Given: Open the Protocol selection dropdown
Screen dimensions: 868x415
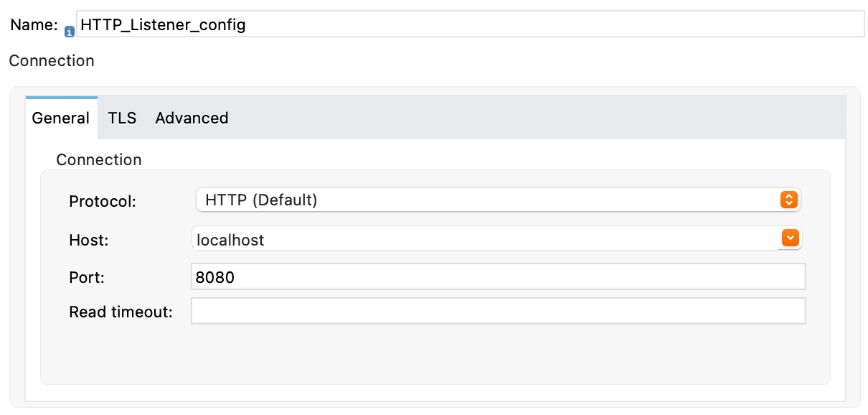Looking at the screenshot, I should [499, 200].
